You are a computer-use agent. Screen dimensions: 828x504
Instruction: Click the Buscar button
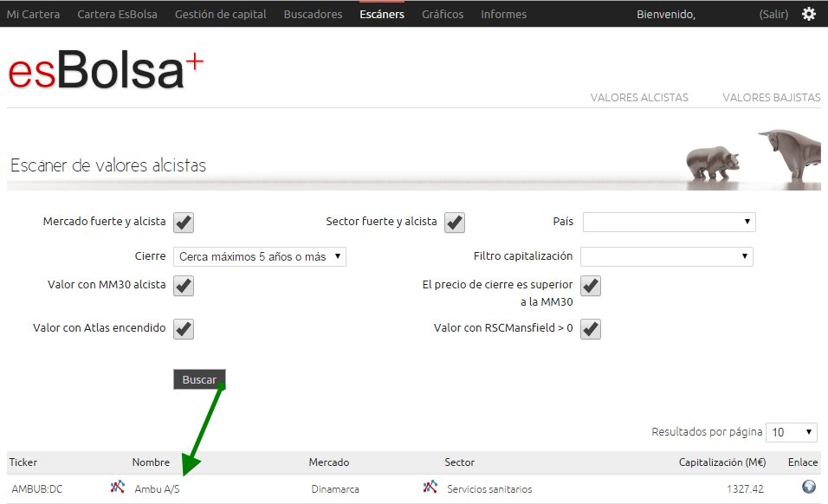(x=199, y=379)
